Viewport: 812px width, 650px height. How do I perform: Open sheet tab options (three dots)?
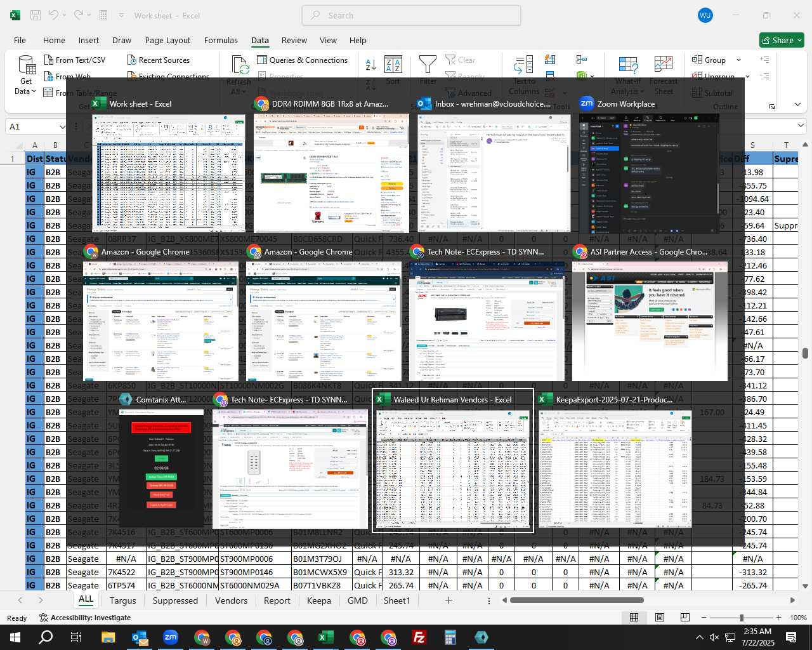click(488, 600)
